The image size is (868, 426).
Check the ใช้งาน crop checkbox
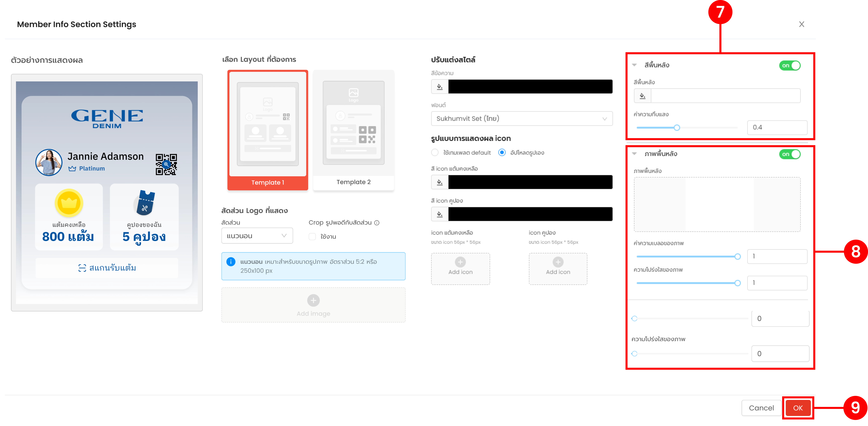pyautogui.click(x=312, y=236)
